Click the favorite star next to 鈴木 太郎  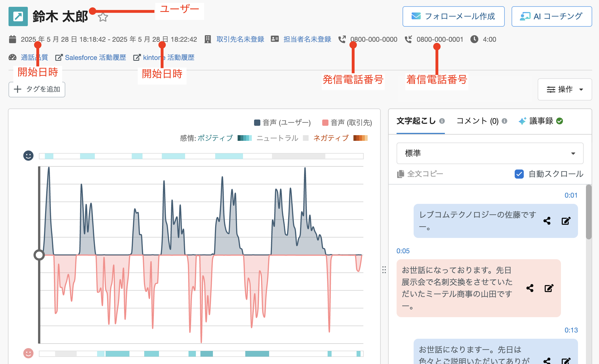[103, 17]
